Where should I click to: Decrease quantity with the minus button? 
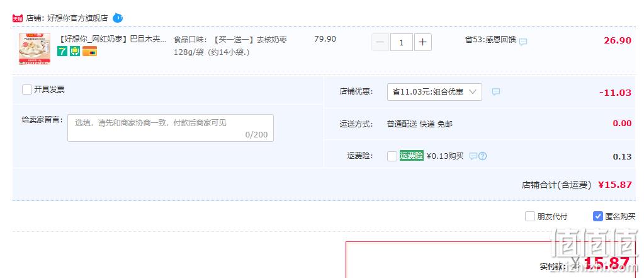point(380,42)
